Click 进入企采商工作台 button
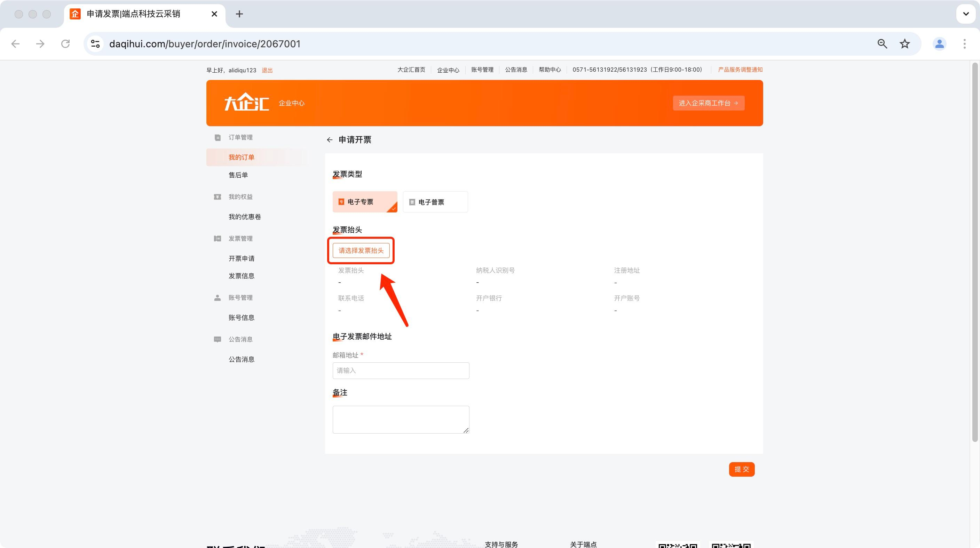 (708, 103)
